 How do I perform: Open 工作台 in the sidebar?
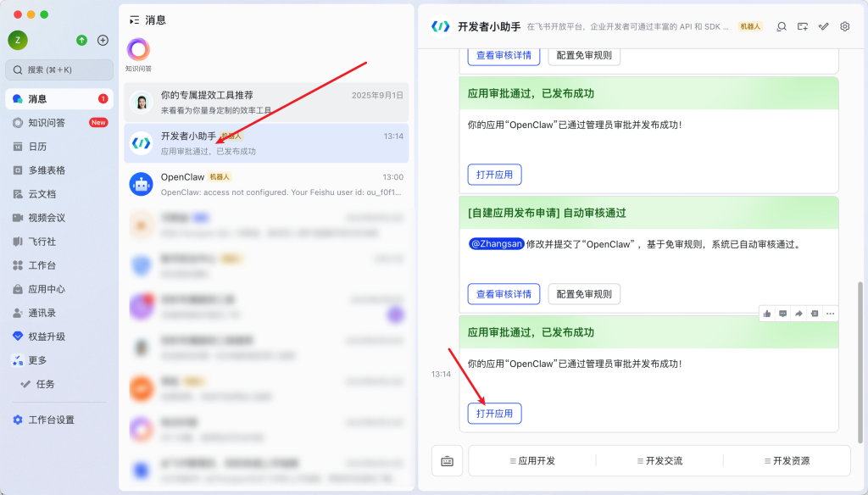[x=59, y=265]
